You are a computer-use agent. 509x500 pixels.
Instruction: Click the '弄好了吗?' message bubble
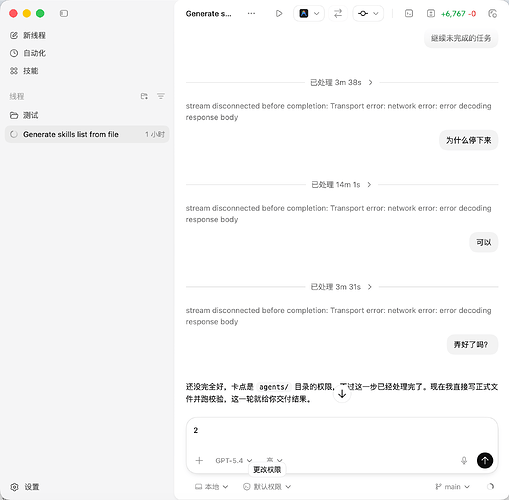(472, 345)
